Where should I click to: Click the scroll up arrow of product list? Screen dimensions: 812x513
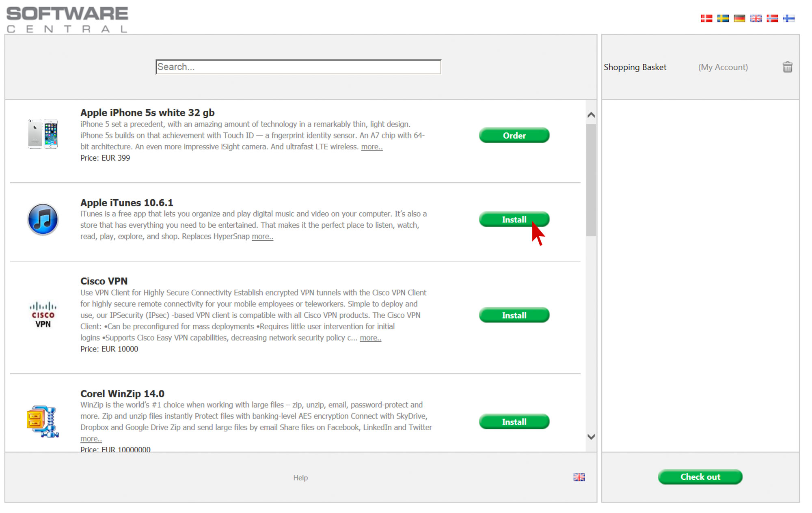point(591,115)
